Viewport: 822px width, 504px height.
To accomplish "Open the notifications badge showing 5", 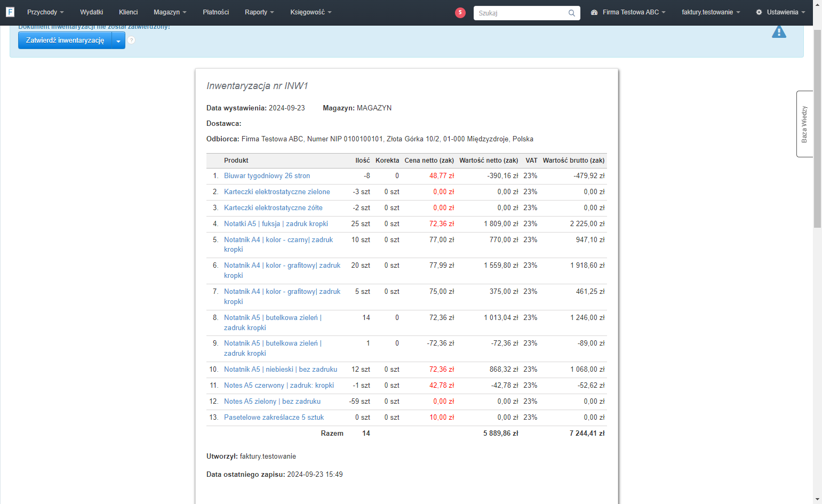I will pyautogui.click(x=460, y=13).
